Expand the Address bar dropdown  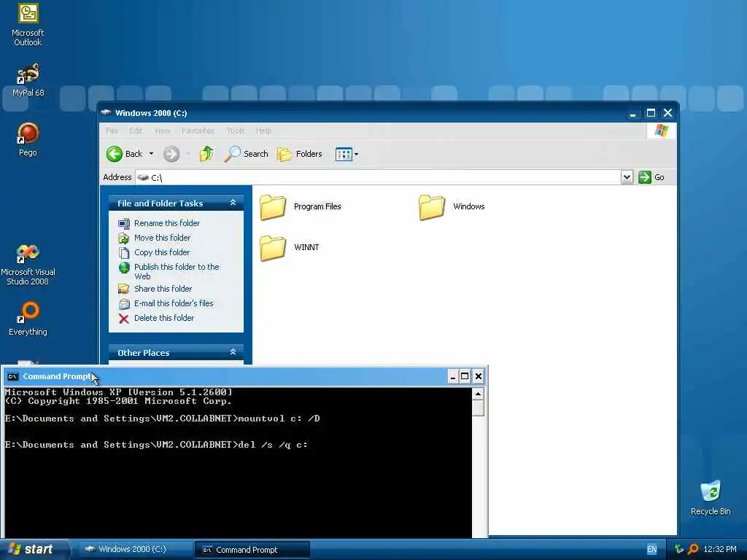click(627, 177)
